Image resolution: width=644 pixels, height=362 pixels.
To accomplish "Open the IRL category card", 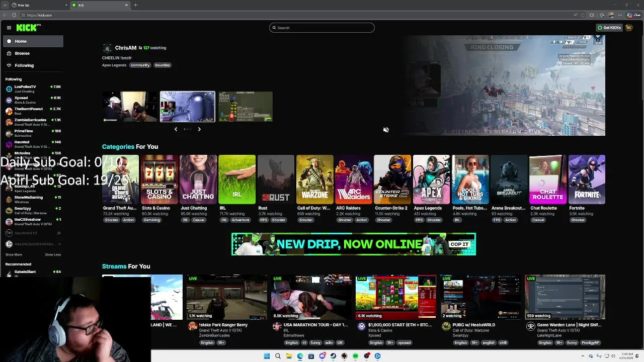I will pos(237,179).
